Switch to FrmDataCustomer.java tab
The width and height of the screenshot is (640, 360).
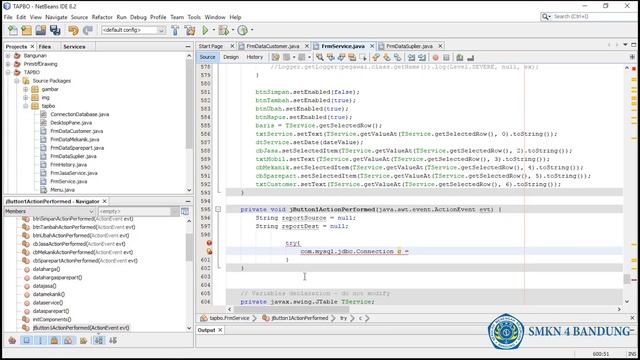pos(273,46)
